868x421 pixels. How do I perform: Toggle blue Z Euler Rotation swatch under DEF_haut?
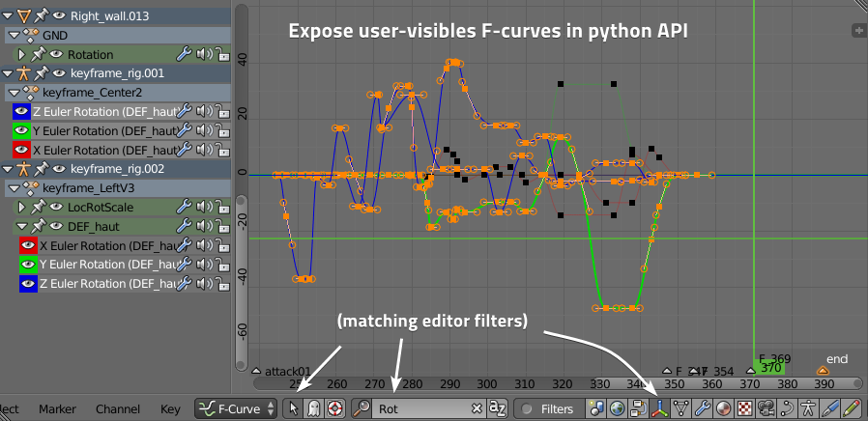(x=28, y=283)
